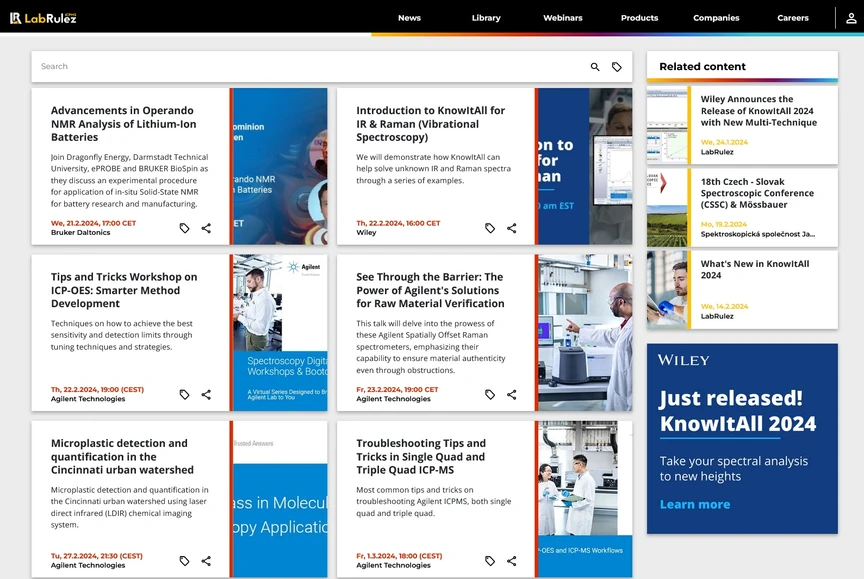Screen dimensions: 864x579
Task: Click the Agilent Spectroscopy Digital Workshops thumbnail
Action: point(280,333)
